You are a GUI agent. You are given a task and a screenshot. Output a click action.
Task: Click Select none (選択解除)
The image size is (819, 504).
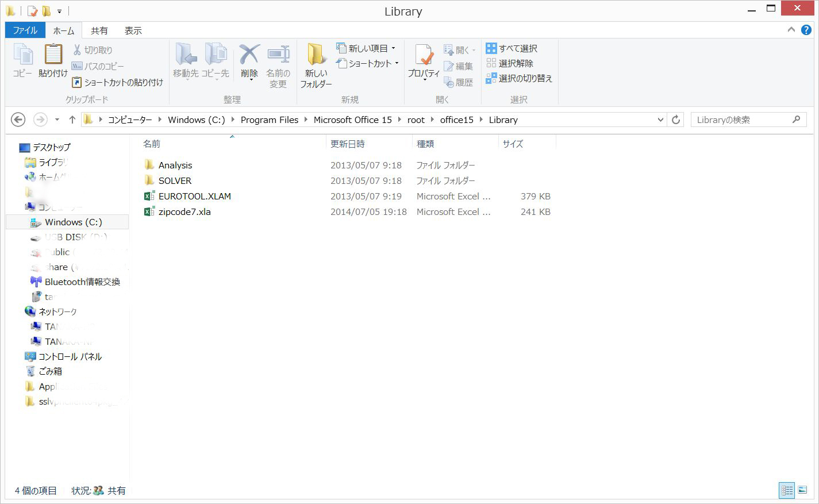[x=510, y=63]
